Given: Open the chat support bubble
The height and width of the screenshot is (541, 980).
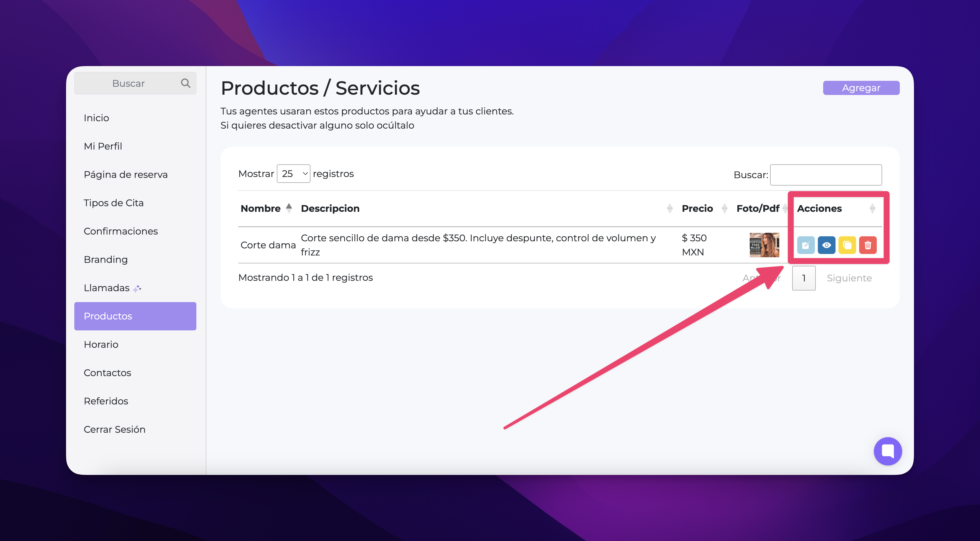Looking at the screenshot, I should 887,451.
